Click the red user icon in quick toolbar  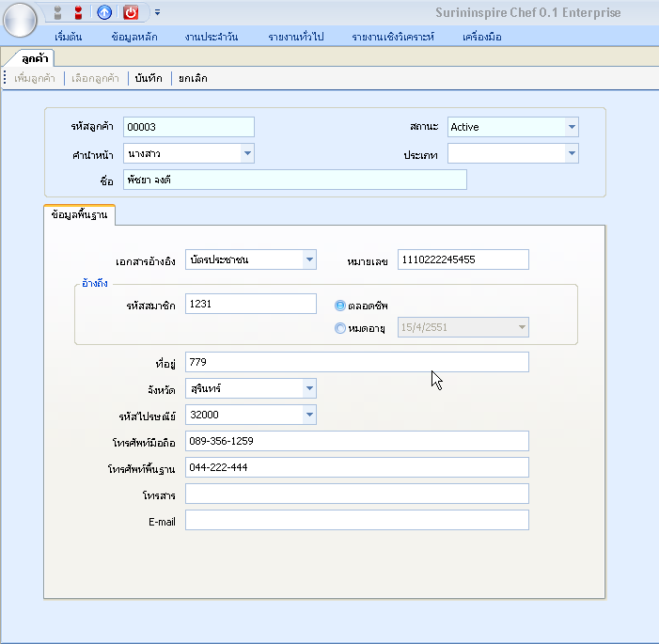[78, 13]
